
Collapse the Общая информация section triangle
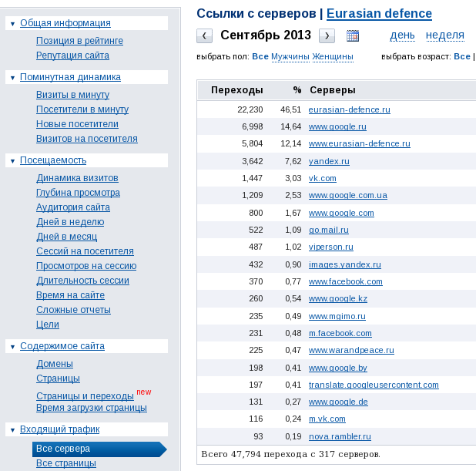[12, 24]
